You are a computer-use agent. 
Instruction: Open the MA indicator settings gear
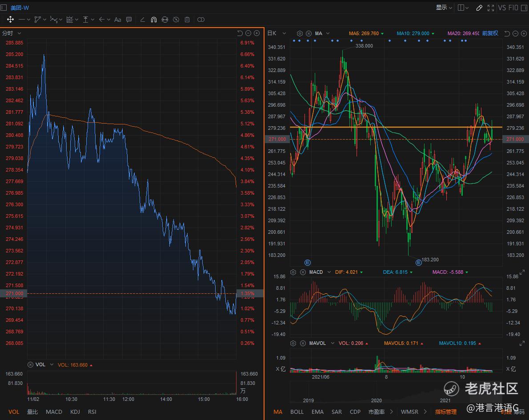300,33
